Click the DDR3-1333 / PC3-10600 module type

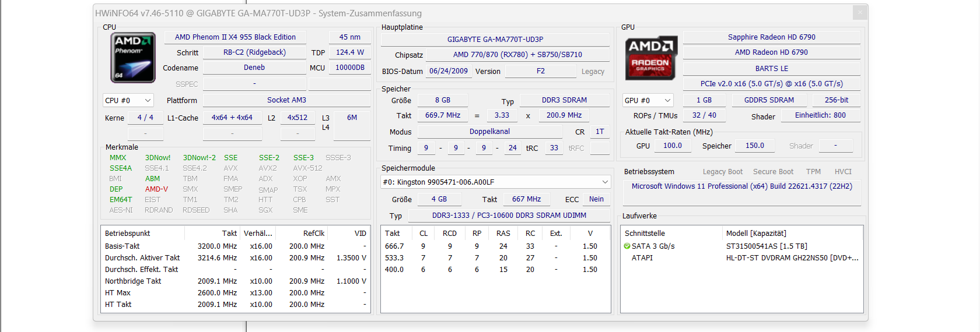(509, 216)
